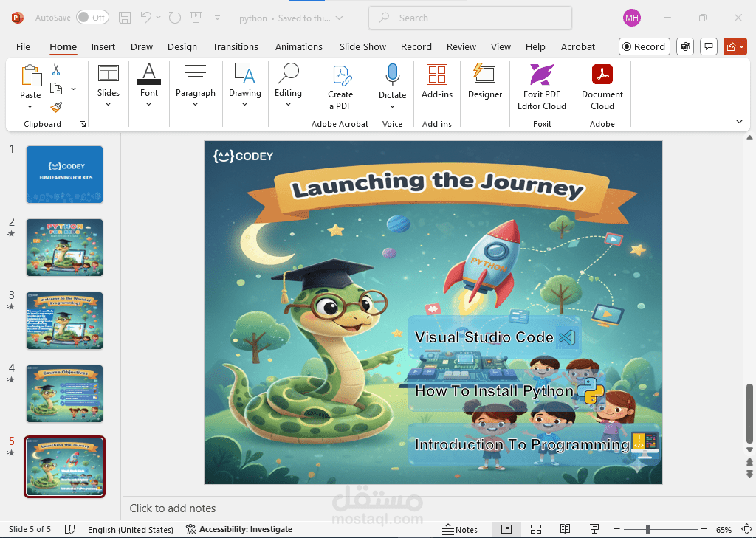Click the Format Painter brush icon
The width and height of the screenshot is (756, 538).
tap(56, 107)
